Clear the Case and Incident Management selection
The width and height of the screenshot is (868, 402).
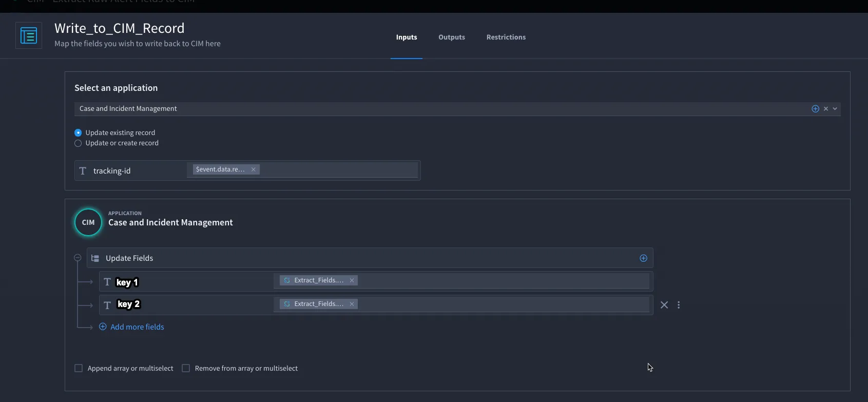pos(826,109)
